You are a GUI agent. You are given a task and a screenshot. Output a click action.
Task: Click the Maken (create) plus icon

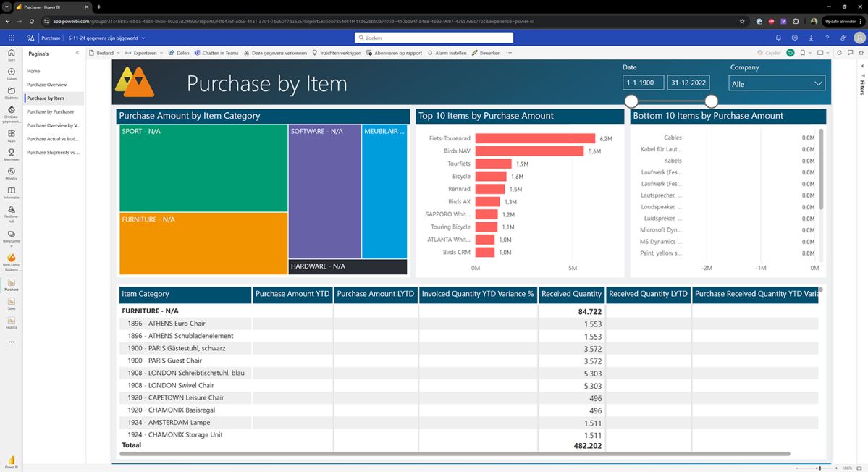tap(12, 72)
